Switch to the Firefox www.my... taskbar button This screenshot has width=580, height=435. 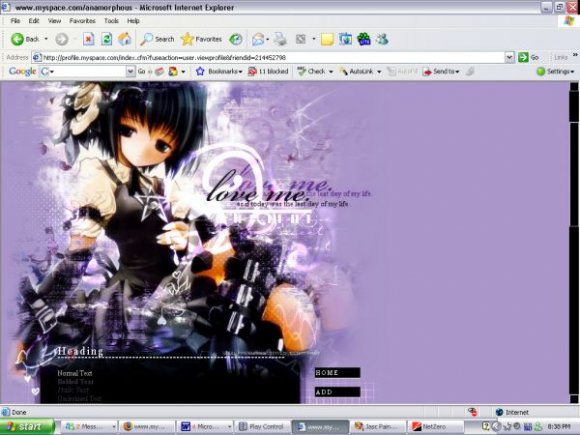click(147, 426)
